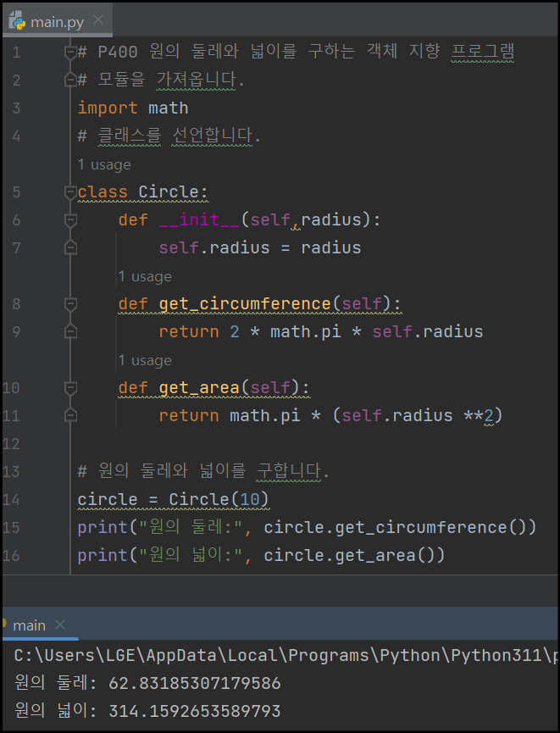Viewport: 560px width, 733px height.
Task: Click the '# 원의 둘레와 넓이를 구합니다.' comment
Action: (x=203, y=471)
